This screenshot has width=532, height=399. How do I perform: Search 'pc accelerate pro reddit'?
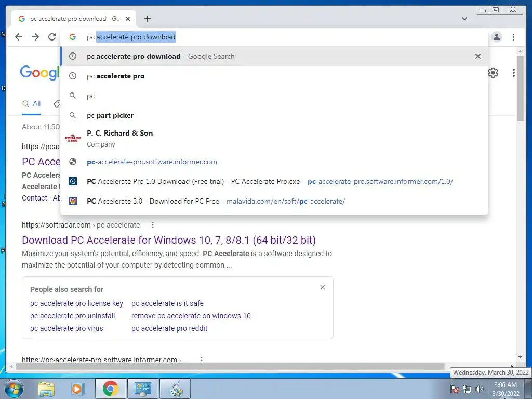coord(169,328)
